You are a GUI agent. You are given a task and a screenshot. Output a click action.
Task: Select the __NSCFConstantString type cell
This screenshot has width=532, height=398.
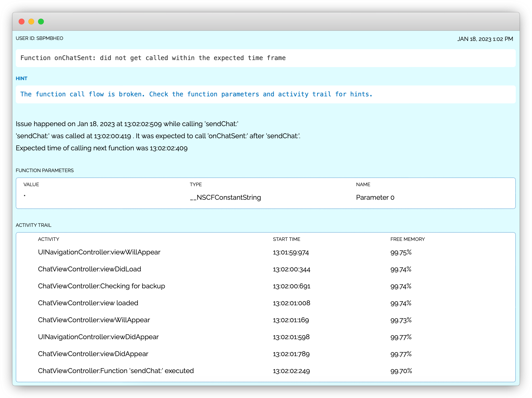(225, 198)
